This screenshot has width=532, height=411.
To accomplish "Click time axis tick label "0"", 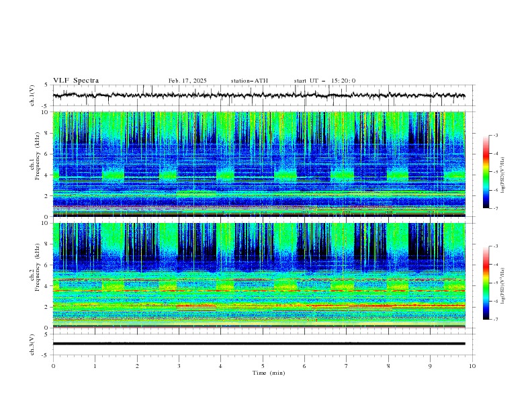I will [x=53, y=366].
